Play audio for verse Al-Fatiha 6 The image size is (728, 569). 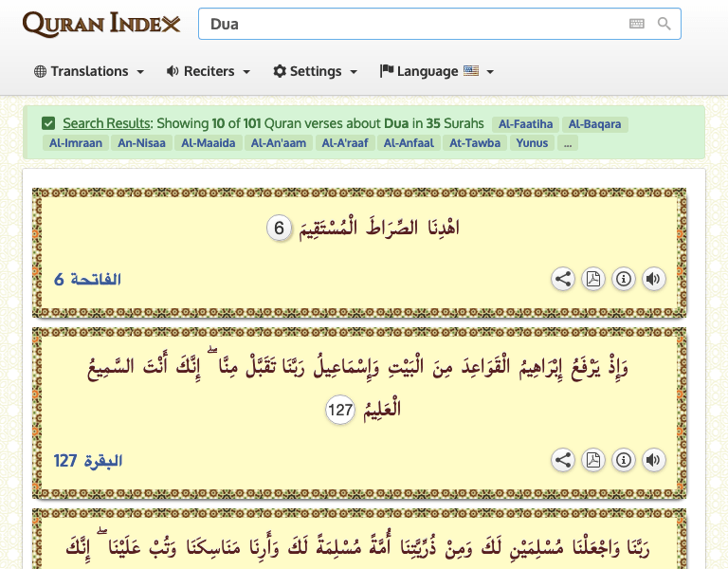[653, 279]
